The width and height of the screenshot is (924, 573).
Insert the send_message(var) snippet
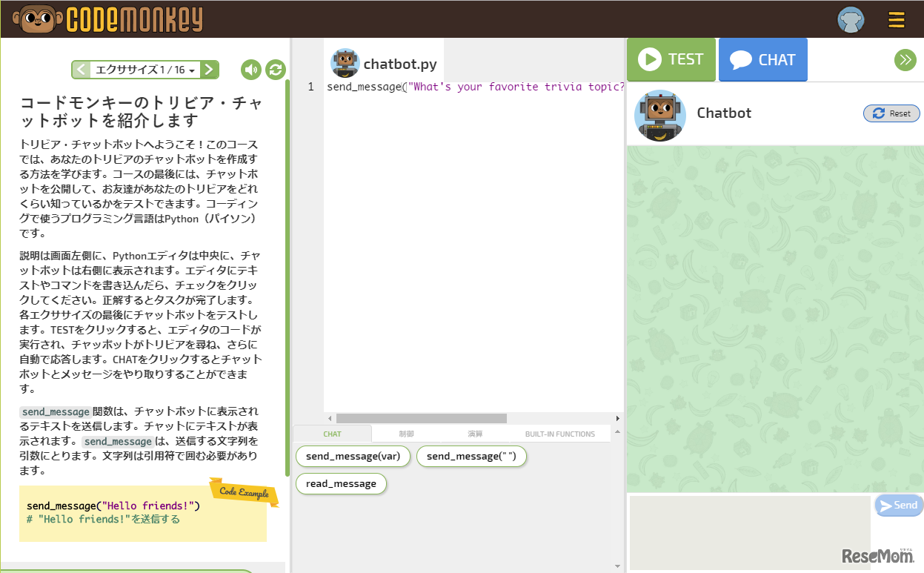coord(353,456)
